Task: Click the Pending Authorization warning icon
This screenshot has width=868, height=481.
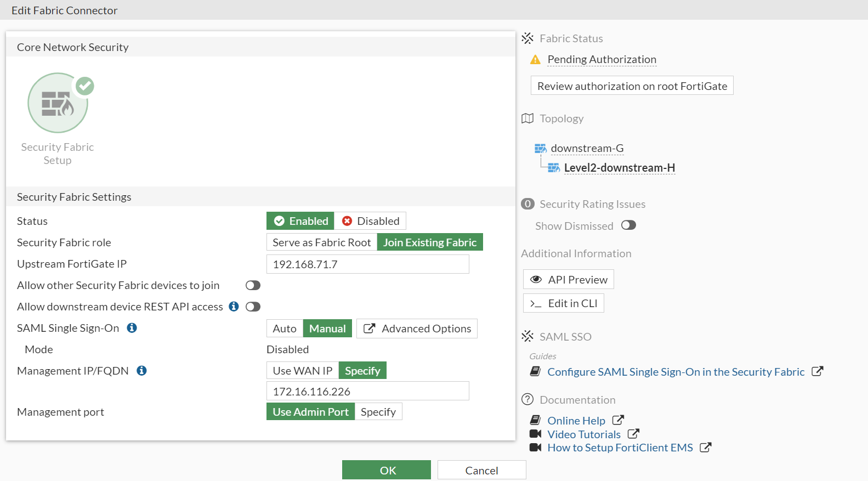Action: coord(535,60)
